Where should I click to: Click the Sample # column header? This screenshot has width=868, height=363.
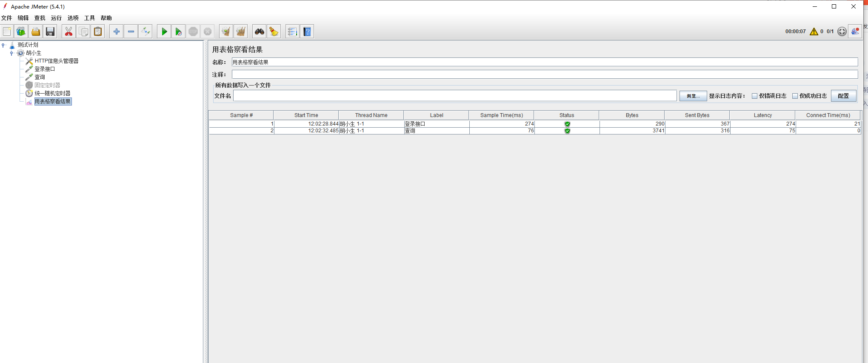[x=241, y=115]
